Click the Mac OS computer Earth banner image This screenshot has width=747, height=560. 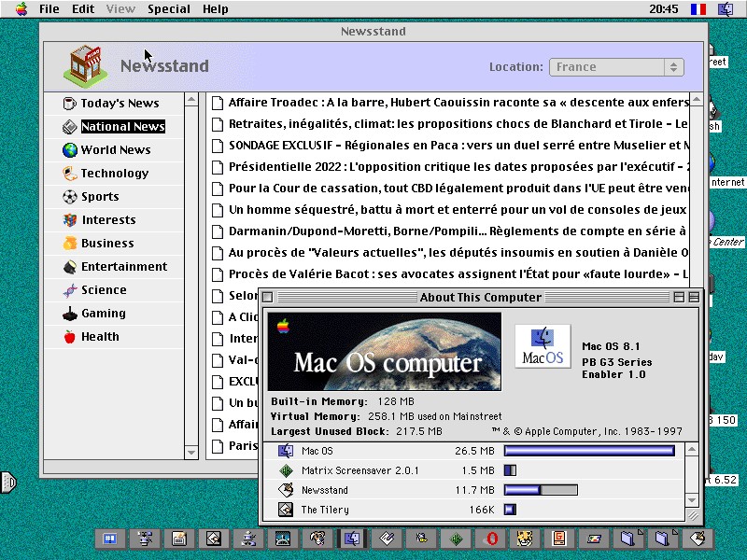[x=385, y=352]
